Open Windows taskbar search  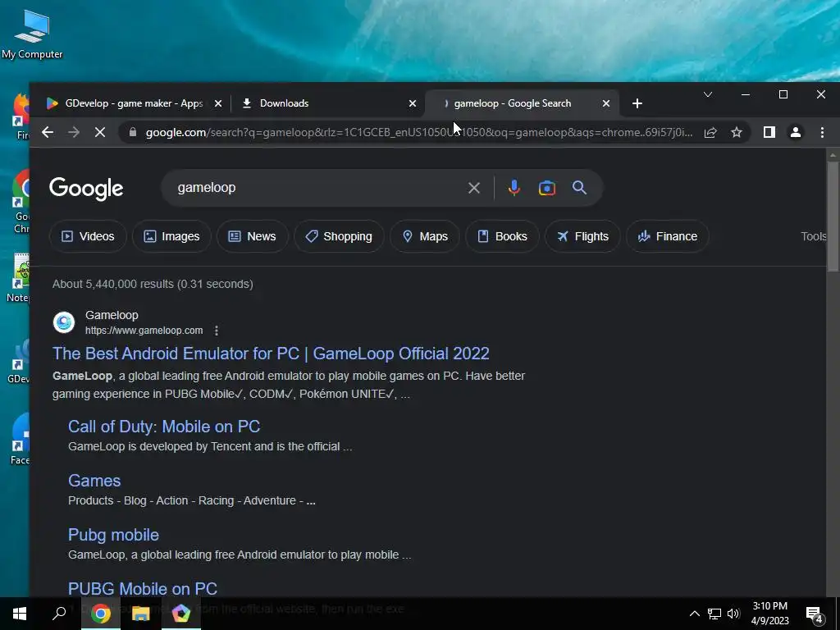59,614
